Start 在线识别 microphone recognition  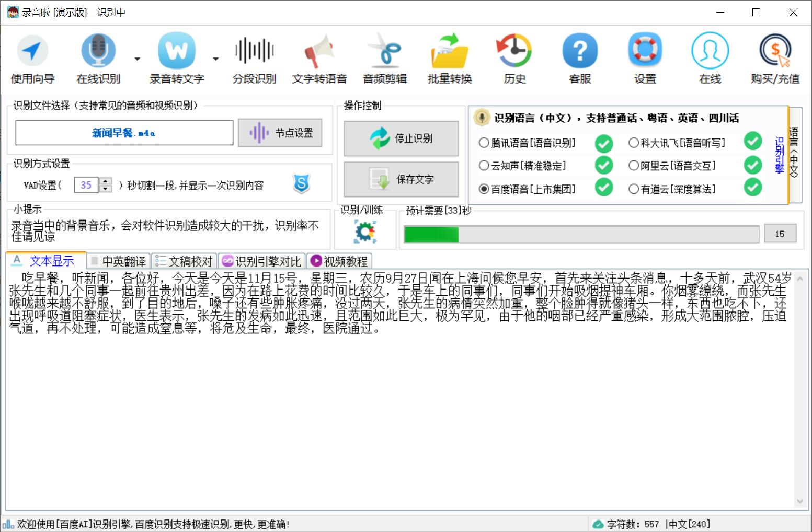(98, 59)
